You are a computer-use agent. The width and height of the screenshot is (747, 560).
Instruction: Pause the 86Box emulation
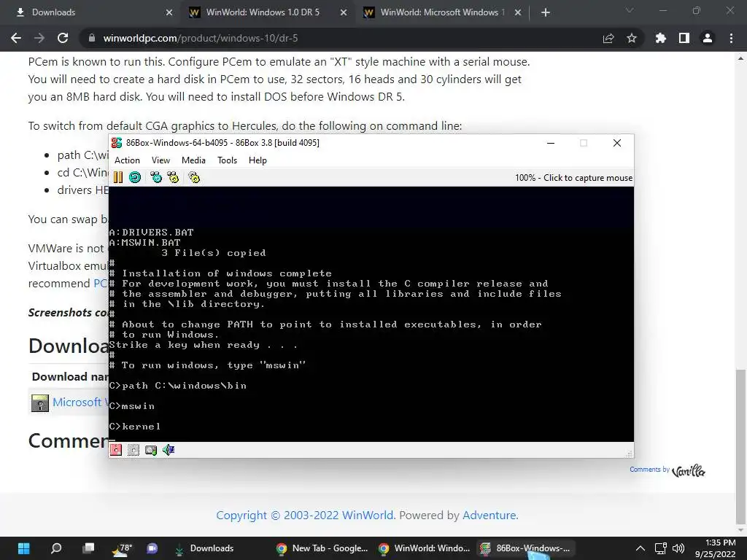coord(117,178)
